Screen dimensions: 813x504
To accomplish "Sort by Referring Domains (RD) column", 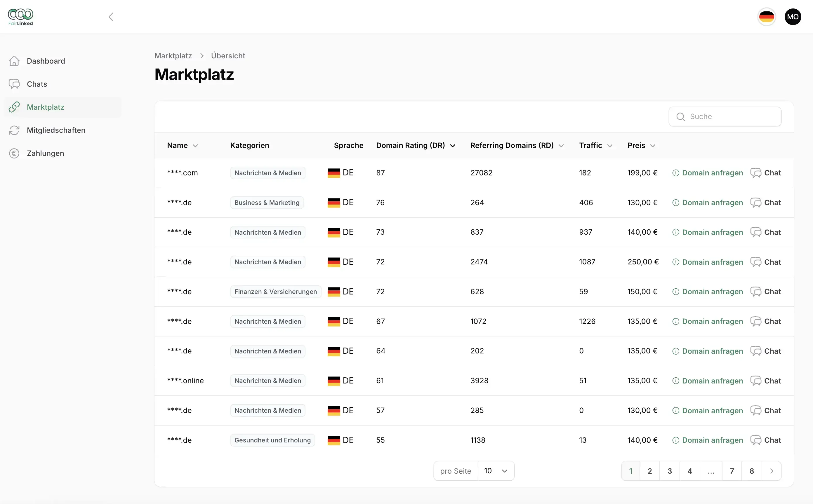I will 517,145.
